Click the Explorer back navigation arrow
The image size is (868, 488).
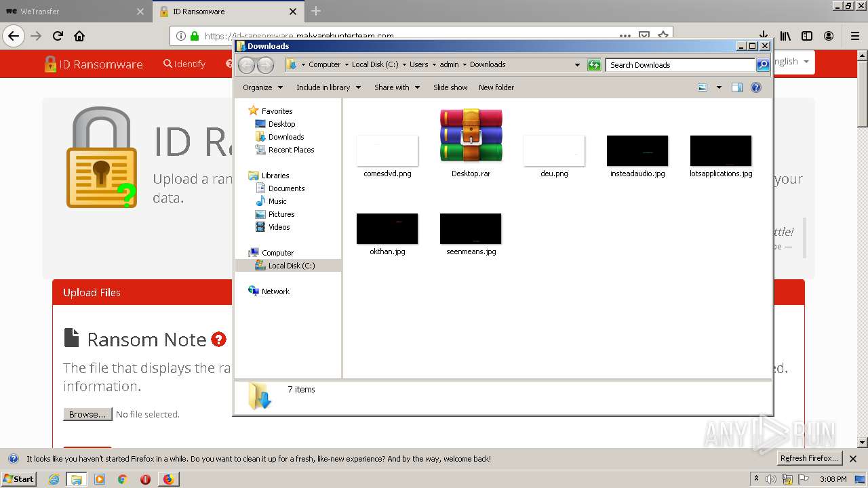[246, 65]
